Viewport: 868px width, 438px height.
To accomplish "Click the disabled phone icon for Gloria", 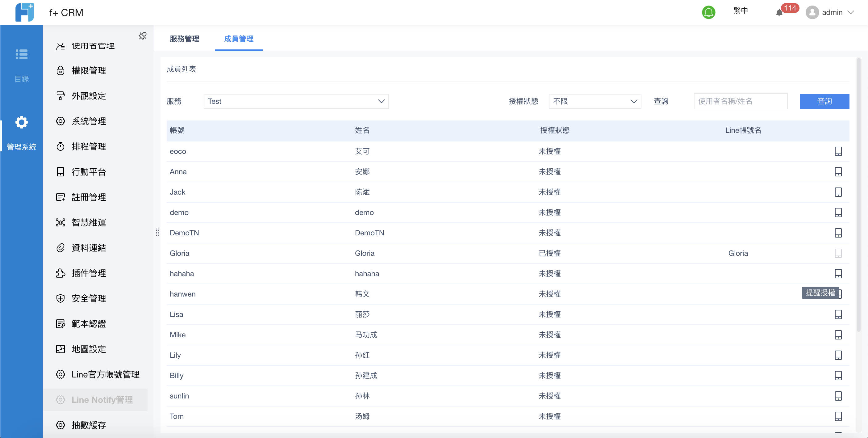I will (838, 253).
